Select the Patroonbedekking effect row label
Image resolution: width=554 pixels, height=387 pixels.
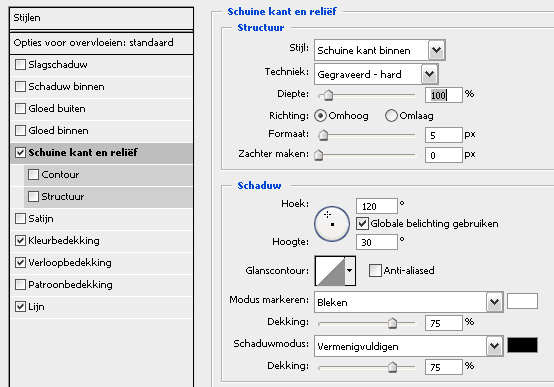click(x=70, y=285)
